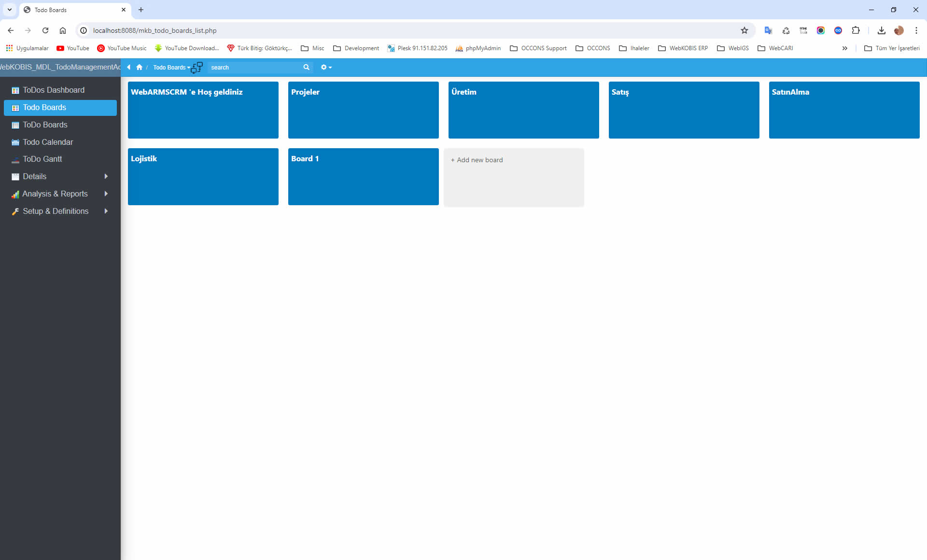
Task: Click the ToDo Gantt sidebar icon
Action: [15, 159]
